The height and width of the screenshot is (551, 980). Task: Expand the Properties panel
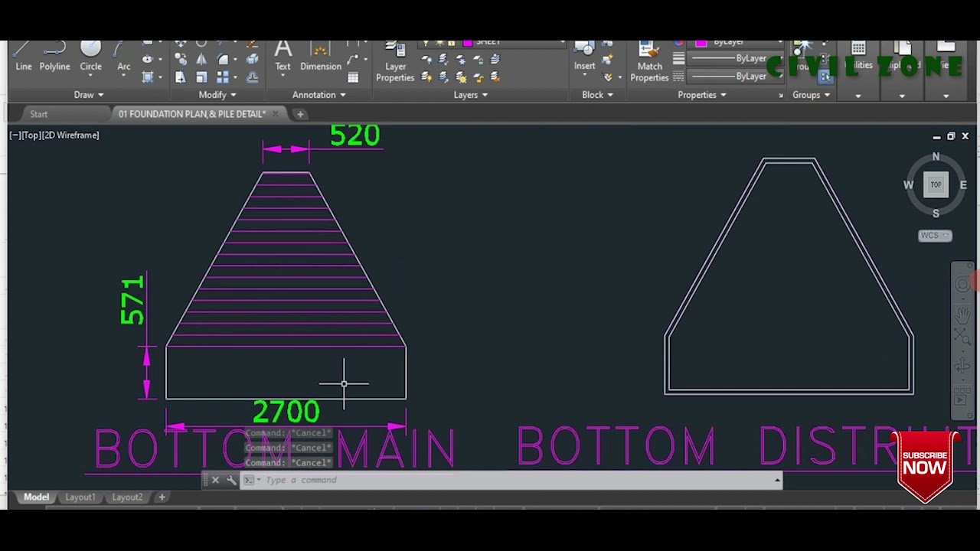click(702, 95)
